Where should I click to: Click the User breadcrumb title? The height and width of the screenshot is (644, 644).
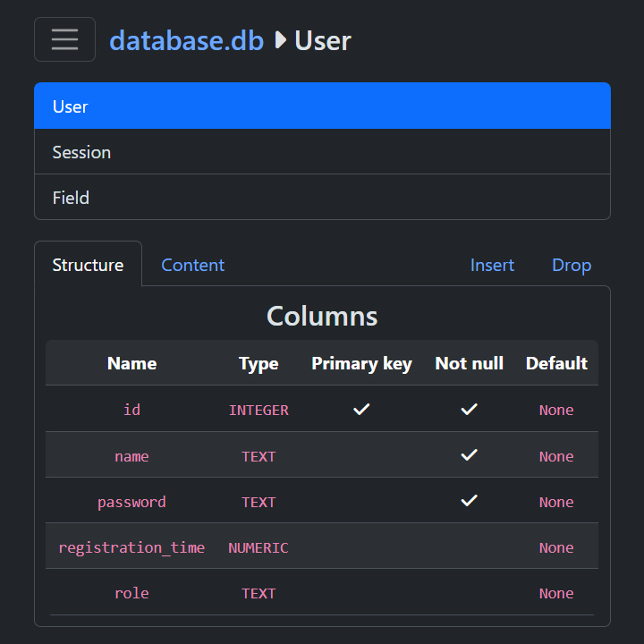(323, 40)
